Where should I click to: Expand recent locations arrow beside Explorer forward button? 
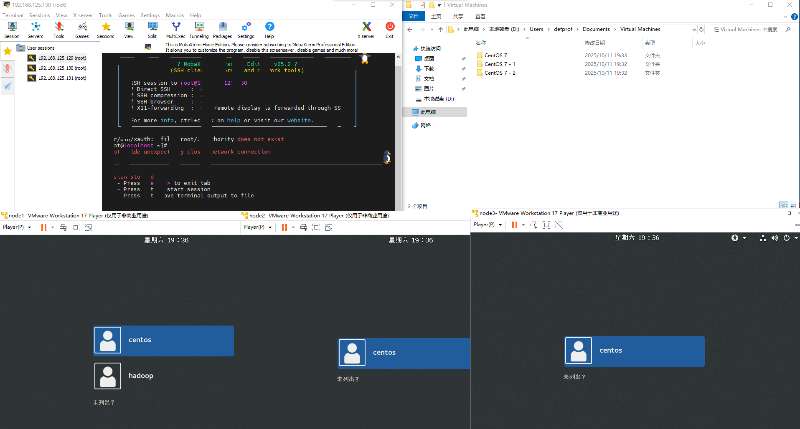(x=432, y=30)
